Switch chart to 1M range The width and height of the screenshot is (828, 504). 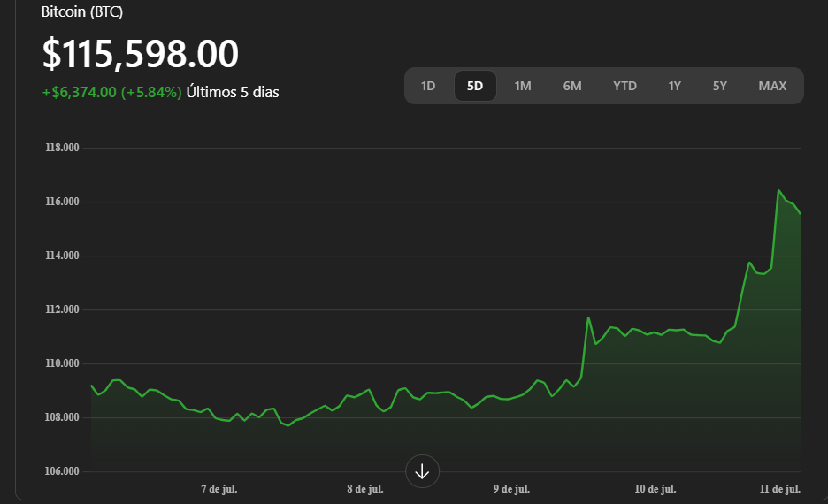(x=523, y=86)
